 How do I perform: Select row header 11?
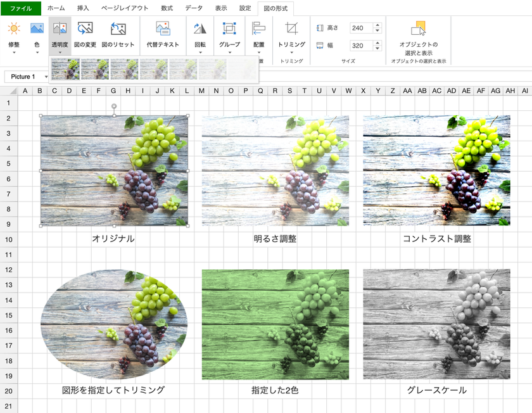tap(9, 255)
